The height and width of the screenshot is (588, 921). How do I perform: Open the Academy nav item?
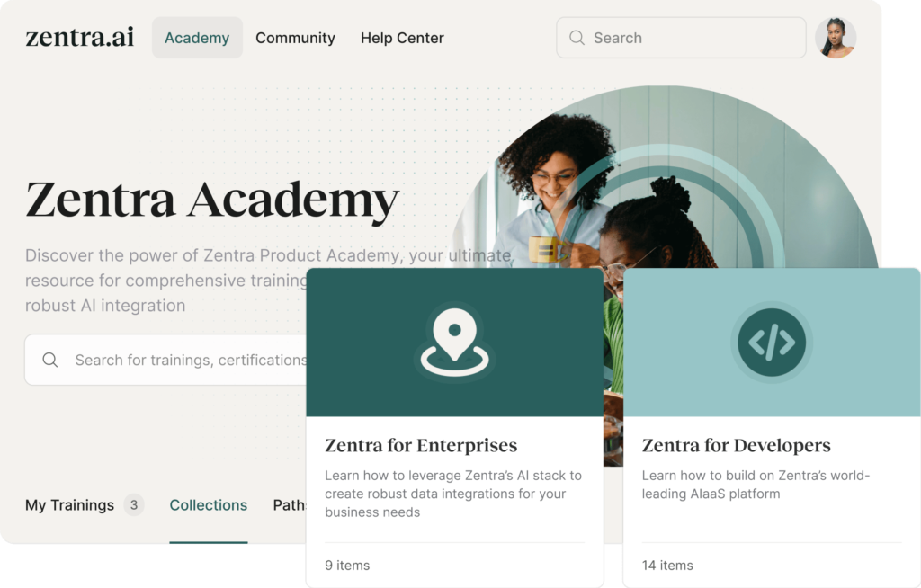pos(197,38)
